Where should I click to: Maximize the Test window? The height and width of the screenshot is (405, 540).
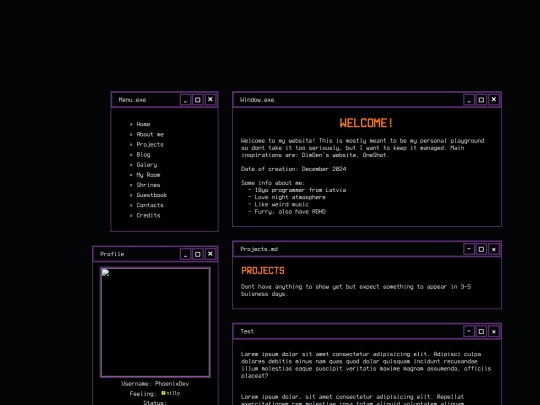tap(481, 331)
